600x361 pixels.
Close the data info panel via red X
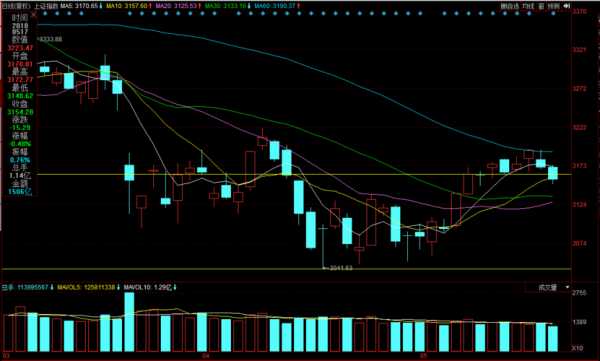pos(34,15)
